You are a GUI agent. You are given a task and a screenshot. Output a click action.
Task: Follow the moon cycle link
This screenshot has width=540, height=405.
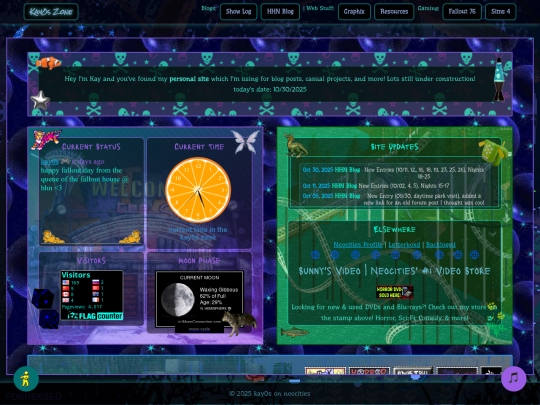(199, 329)
